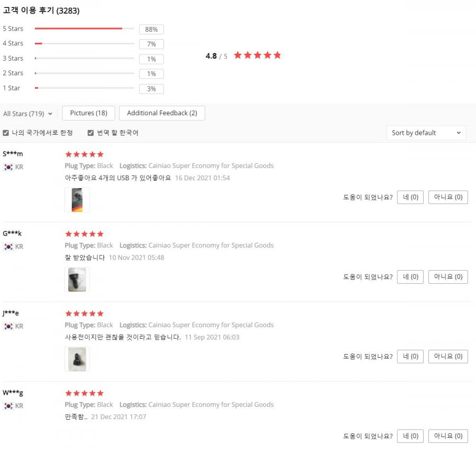Click the 5 Stars rating bar
The width and height of the screenshot is (476, 454).
coord(85,29)
